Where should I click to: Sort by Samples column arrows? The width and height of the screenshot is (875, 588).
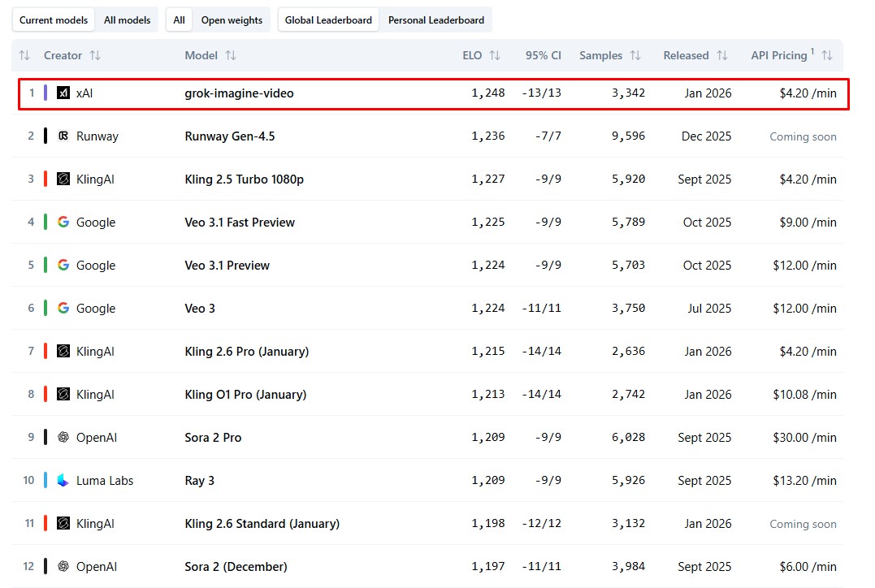(635, 55)
